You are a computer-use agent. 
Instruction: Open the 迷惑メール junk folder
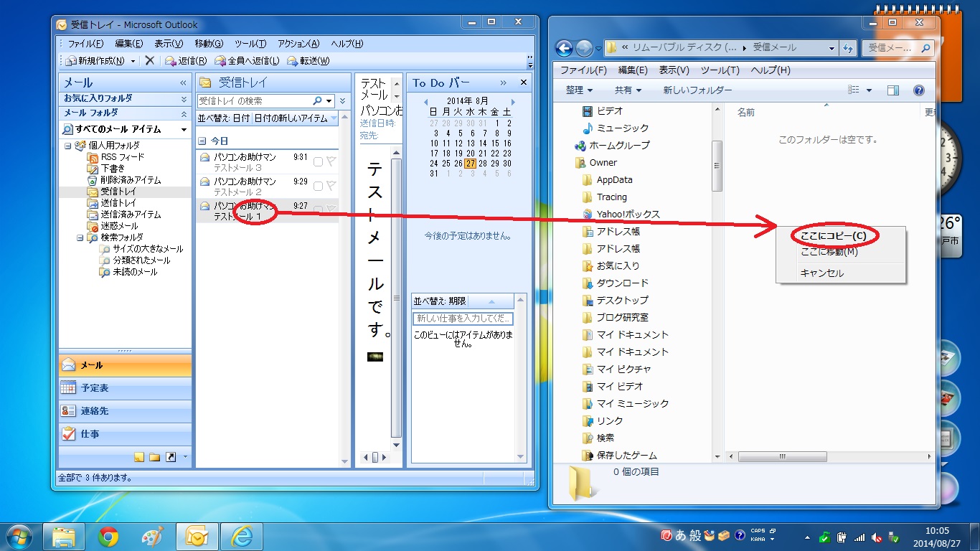[113, 226]
